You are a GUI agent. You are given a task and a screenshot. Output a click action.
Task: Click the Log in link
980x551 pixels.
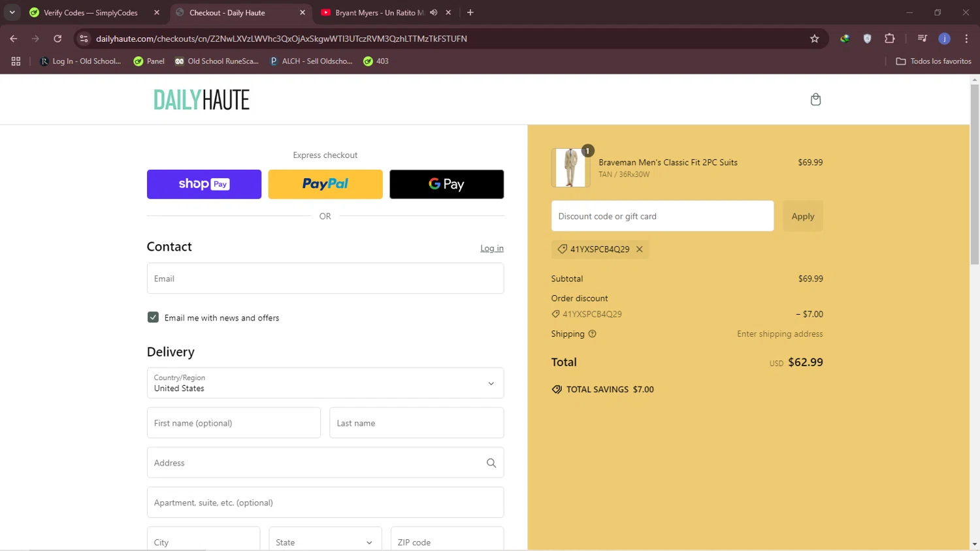492,248
